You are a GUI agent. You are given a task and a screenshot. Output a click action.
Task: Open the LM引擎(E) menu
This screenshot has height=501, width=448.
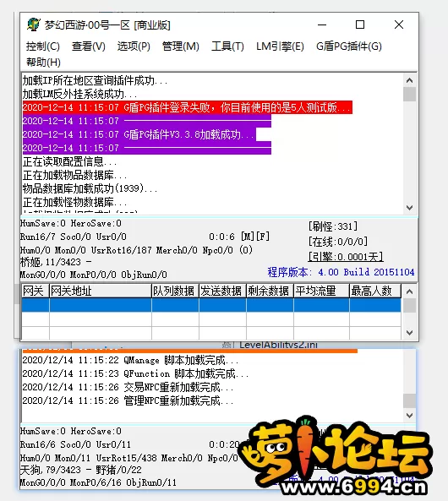[x=280, y=46]
